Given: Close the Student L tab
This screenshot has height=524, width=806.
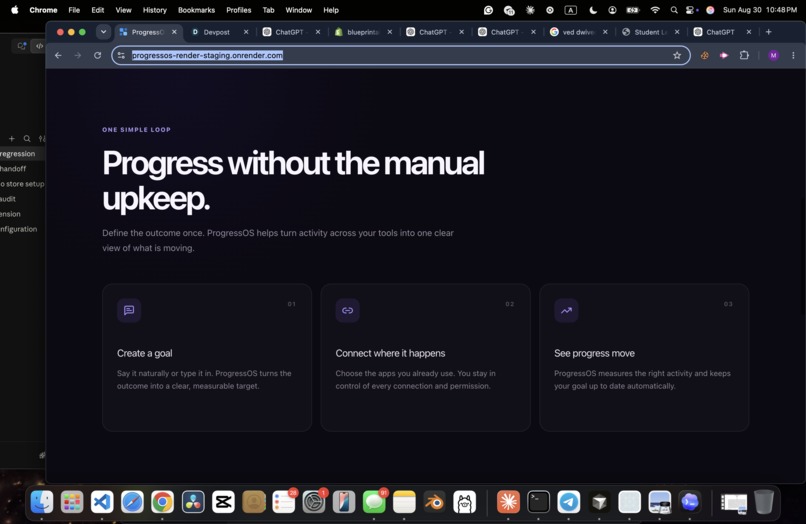Looking at the screenshot, I should [677, 32].
